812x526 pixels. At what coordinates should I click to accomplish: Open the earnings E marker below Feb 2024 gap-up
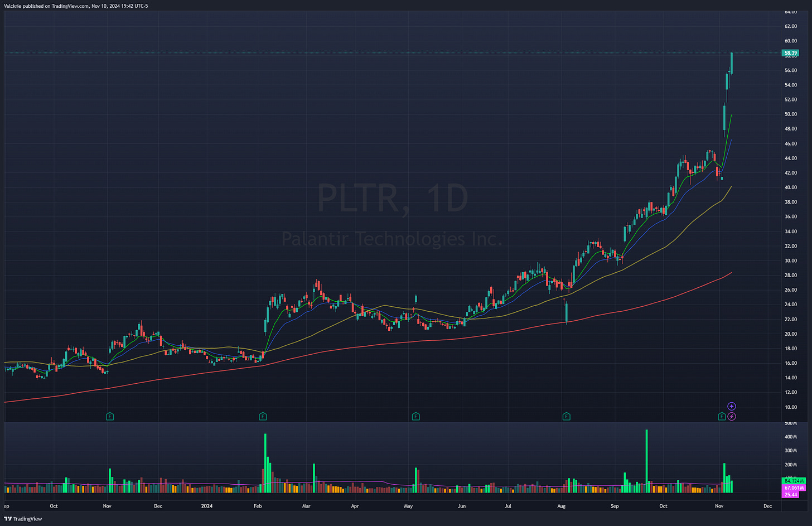pyautogui.click(x=263, y=416)
